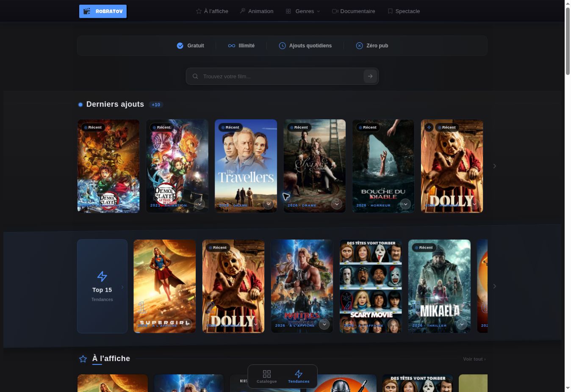This screenshot has width=571, height=392.
Task: Open the Animation menu item
Action: coord(257,11)
